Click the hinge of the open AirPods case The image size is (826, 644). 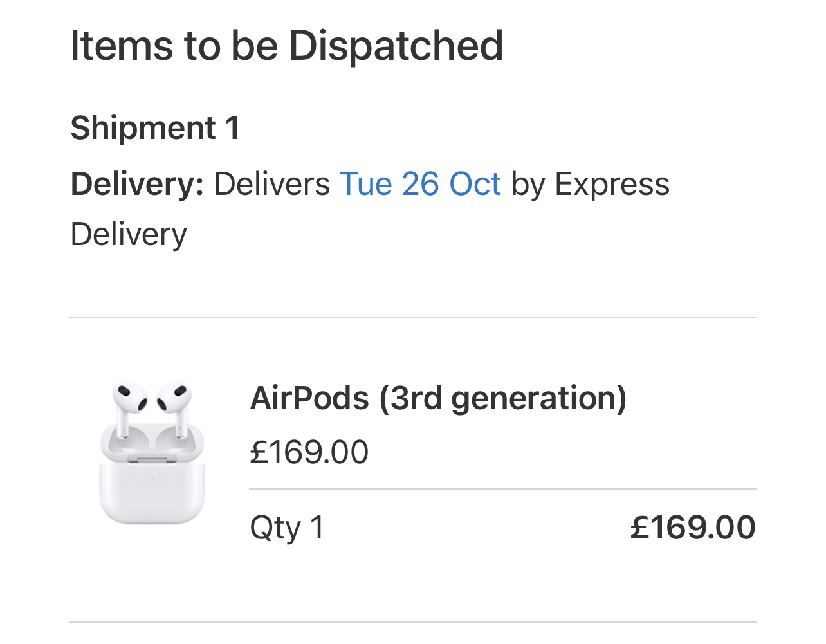tap(152, 459)
